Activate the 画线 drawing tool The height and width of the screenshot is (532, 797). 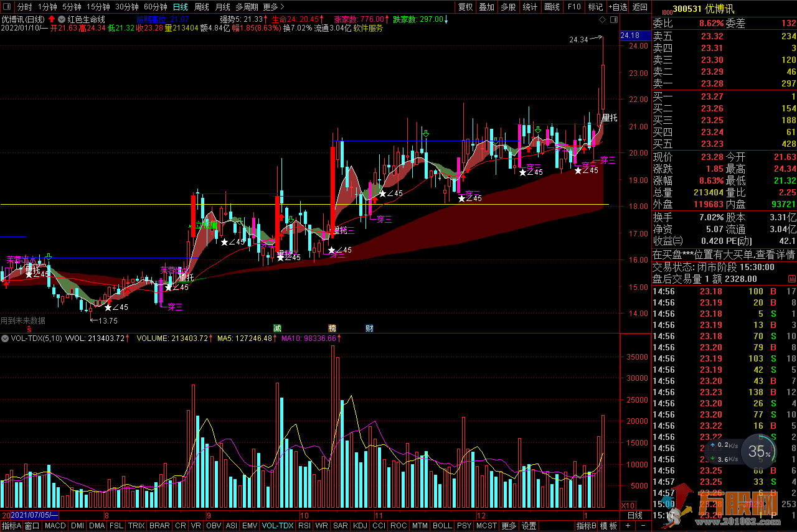click(x=552, y=7)
